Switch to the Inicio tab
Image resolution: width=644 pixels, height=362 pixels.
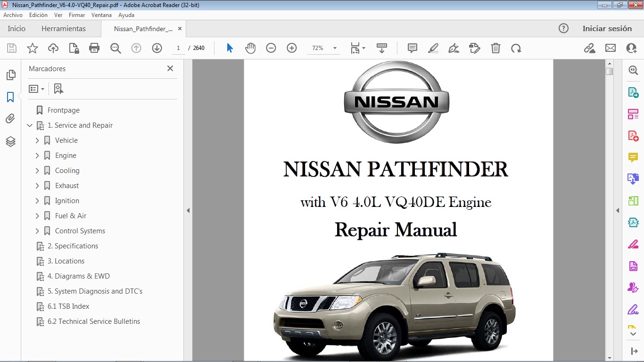[x=17, y=28]
